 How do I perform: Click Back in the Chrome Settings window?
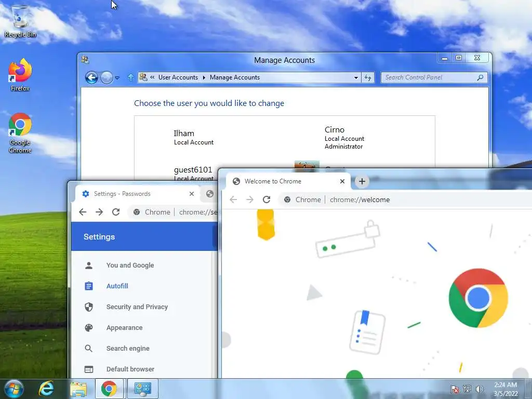click(x=83, y=212)
